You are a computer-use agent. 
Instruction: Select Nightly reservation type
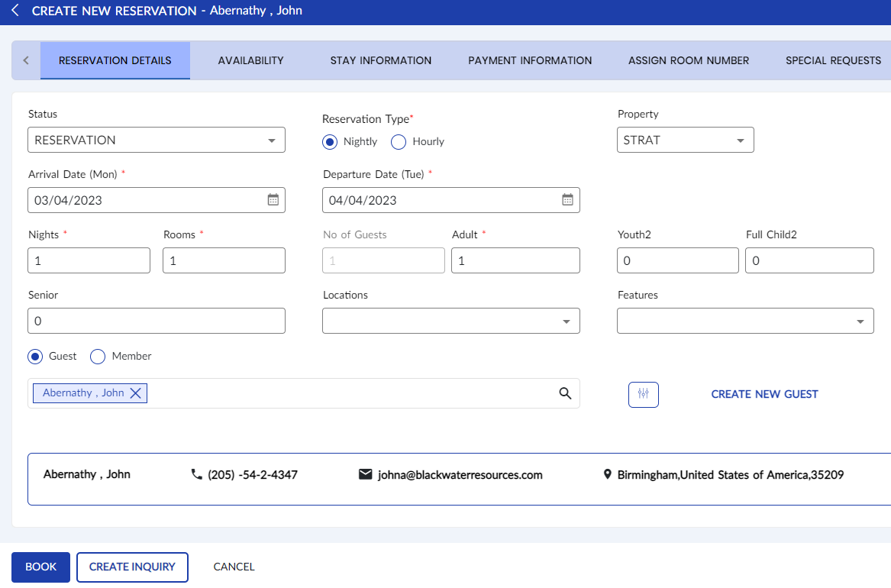(330, 142)
